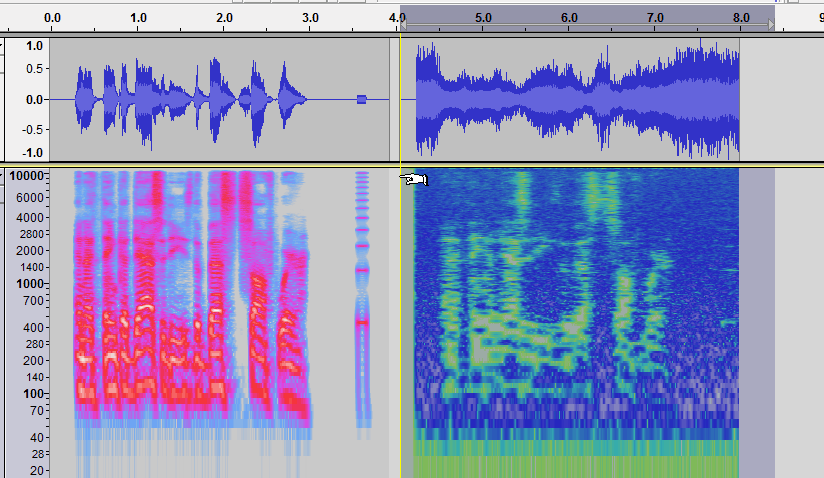This screenshot has width=824, height=478.
Task: Click the 400 label on spectrogram frequency scale
Action: click(34, 327)
